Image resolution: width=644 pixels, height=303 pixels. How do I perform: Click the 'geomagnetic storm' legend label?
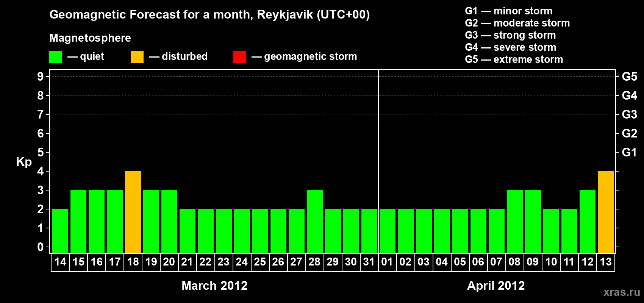[310, 56]
